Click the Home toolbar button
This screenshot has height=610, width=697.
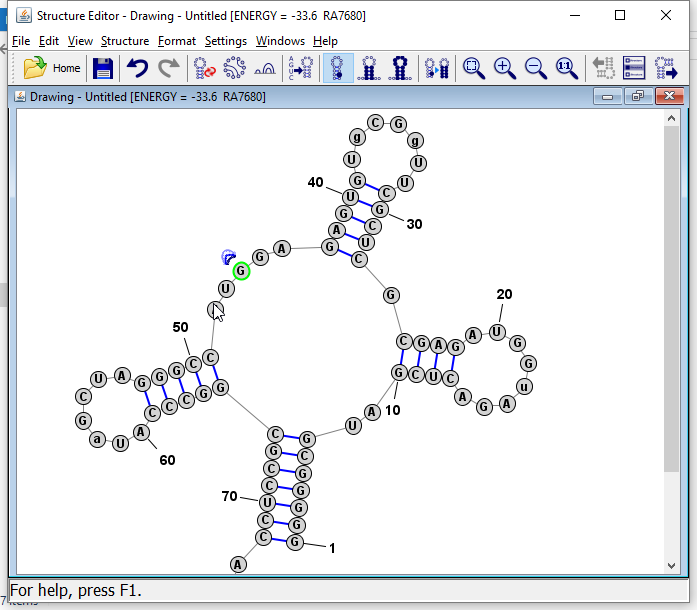click(x=66, y=68)
